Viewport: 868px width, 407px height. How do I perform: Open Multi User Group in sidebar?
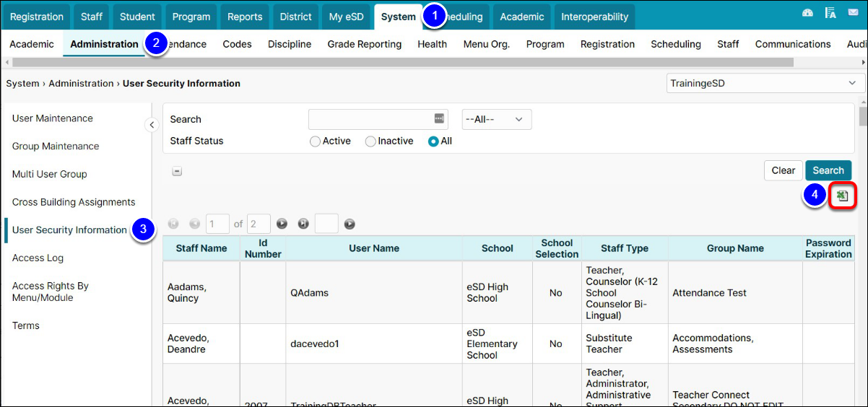(x=50, y=174)
